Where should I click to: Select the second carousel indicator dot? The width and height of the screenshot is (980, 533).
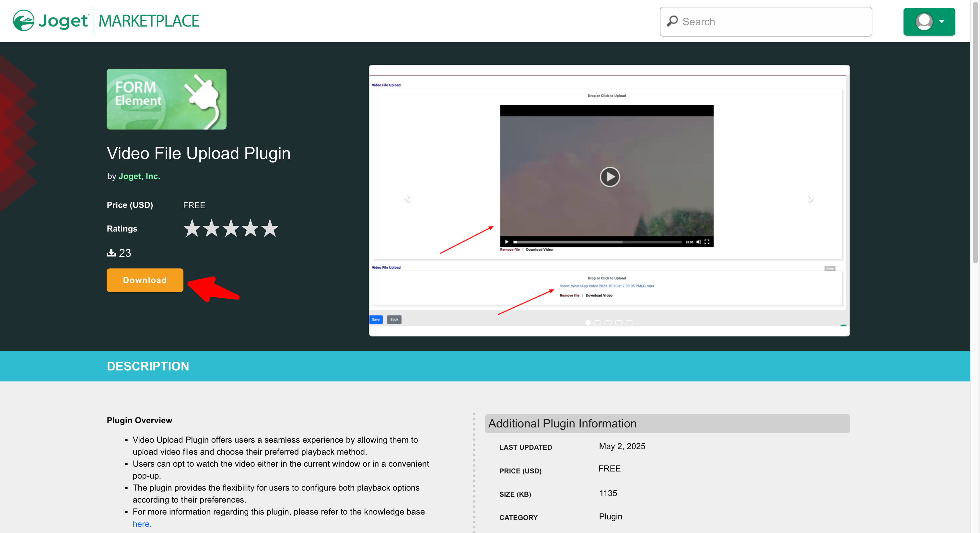pyautogui.click(x=597, y=323)
